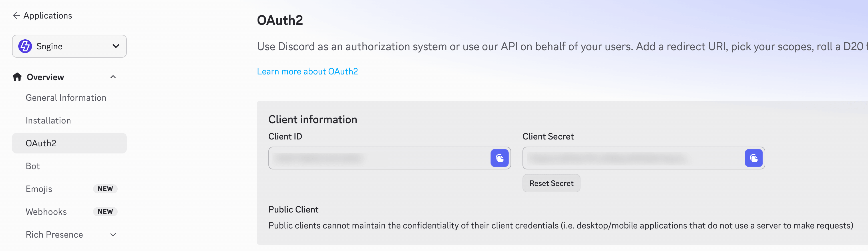868x251 pixels.
Task: Open the Bot settings page
Action: coord(33,166)
